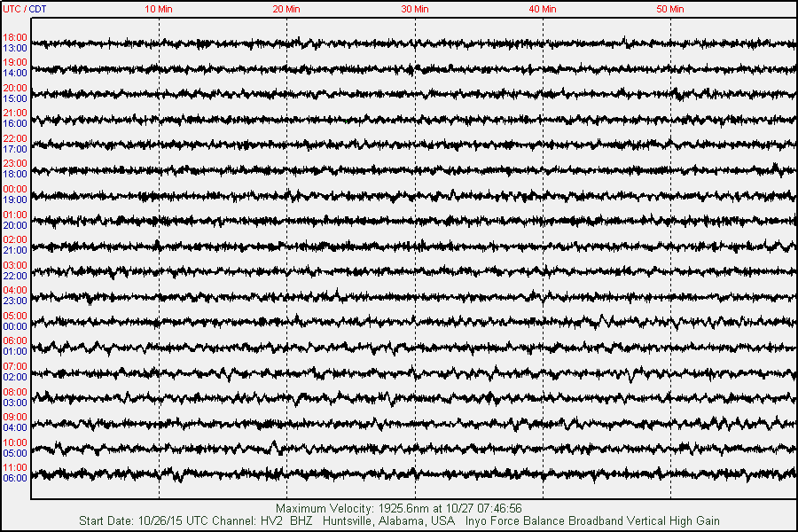
Task: Select the 14:00 CDT row label
Action: [15, 74]
